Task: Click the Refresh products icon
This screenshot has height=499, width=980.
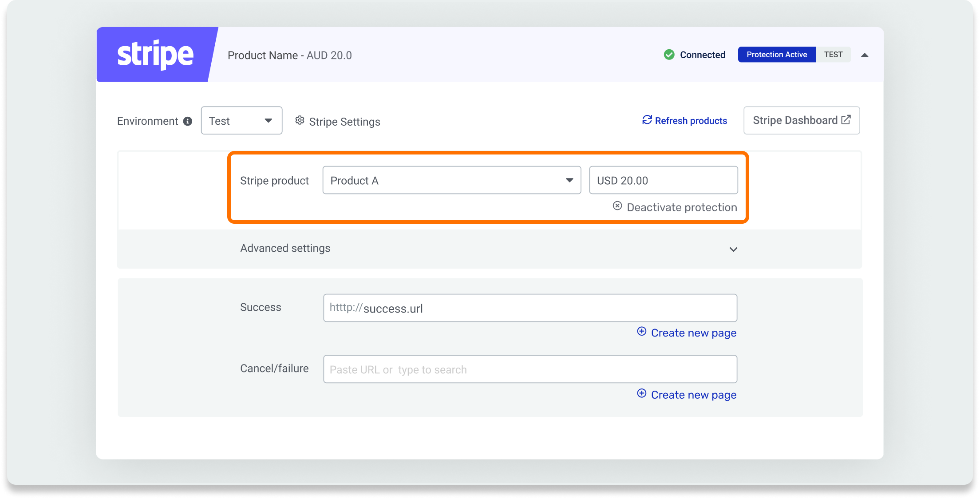Action: pyautogui.click(x=647, y=120)
